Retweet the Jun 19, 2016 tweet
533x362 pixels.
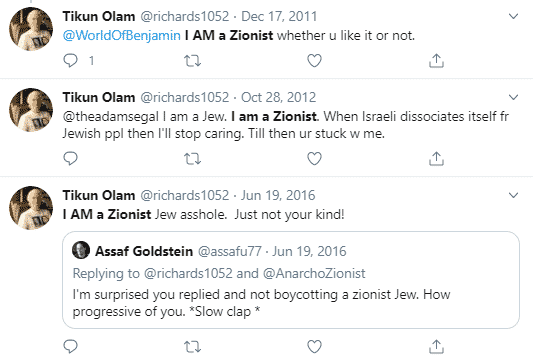coord(192,347)
